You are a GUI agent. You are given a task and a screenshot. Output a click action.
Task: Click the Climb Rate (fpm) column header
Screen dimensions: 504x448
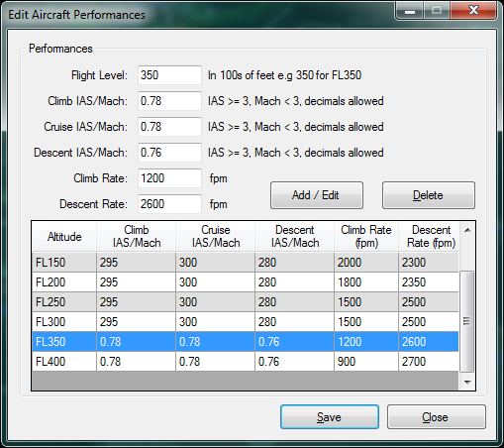tap(366, 237)
